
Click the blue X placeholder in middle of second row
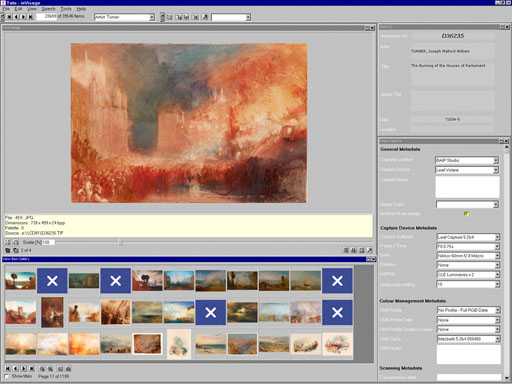click(210, 312)
